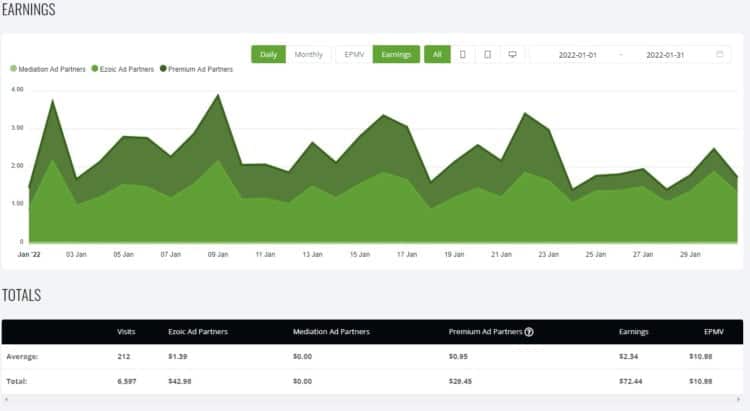The height and width of the screenshot is (411, 750).
Task: Show EPMV metric in chart
Action: point(354,55)
